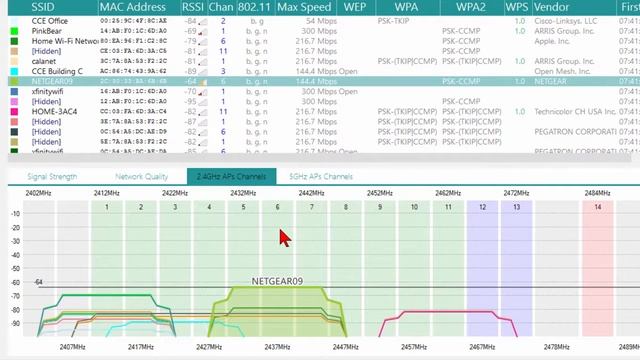The image size is (640, 360).
Task: Sort by the MAC Address column header
Action: click(x=133, y=7)
